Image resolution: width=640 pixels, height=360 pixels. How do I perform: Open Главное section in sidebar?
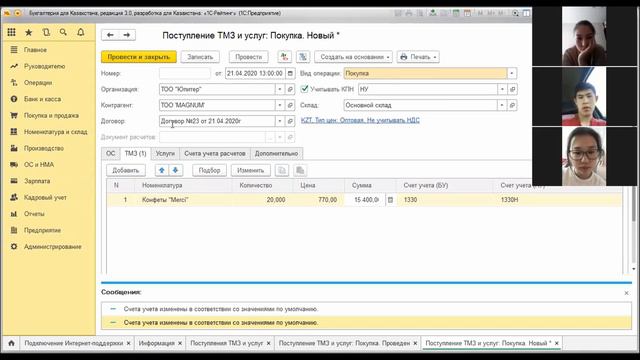pyautogui.click(x=35, y=50)
